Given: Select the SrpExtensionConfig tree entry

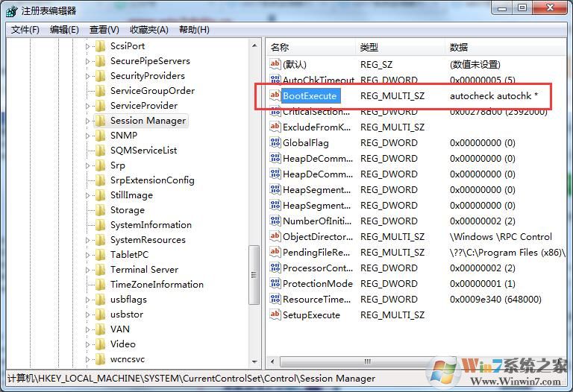Looking at the screenshot, I should (x=152, y=180).
